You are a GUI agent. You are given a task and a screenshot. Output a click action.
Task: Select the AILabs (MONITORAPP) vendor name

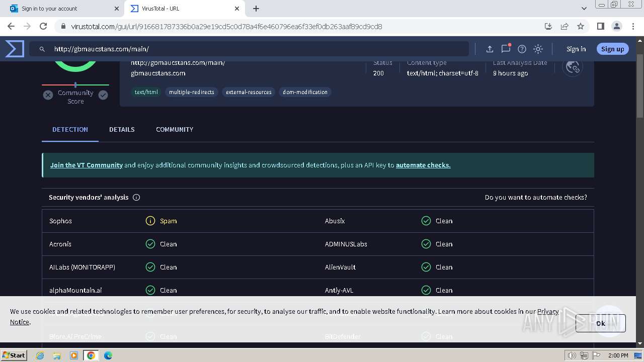[x=82, y=267]
